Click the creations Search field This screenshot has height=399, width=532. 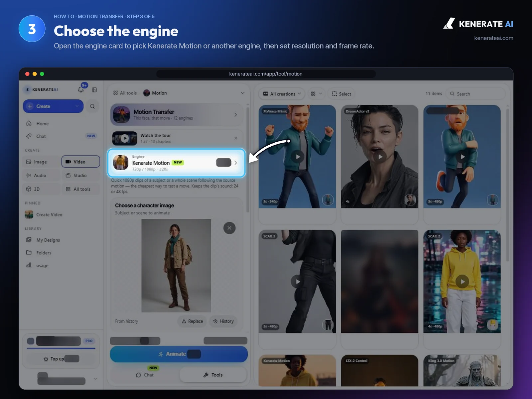click(x=475, y=94)
